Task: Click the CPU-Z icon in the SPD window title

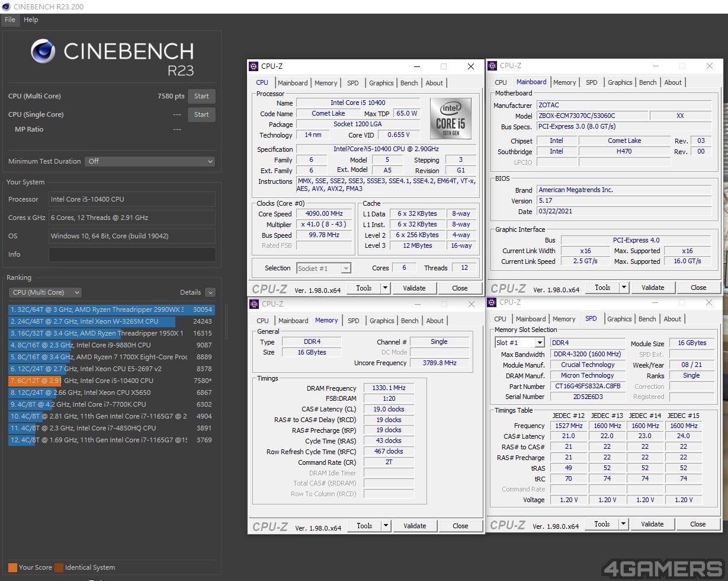Action: click(492, 302)
